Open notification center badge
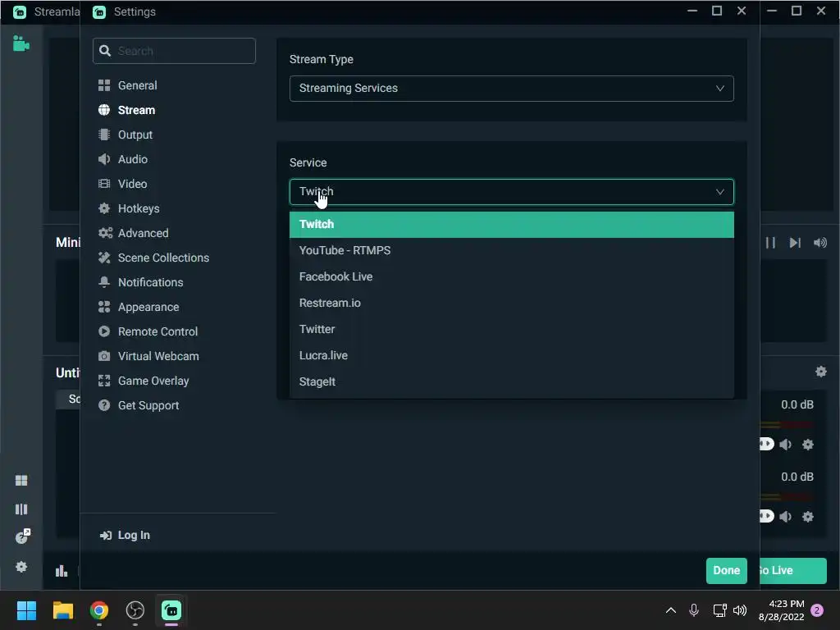Viewport: 840px width, 630px height. coord(817,610)
